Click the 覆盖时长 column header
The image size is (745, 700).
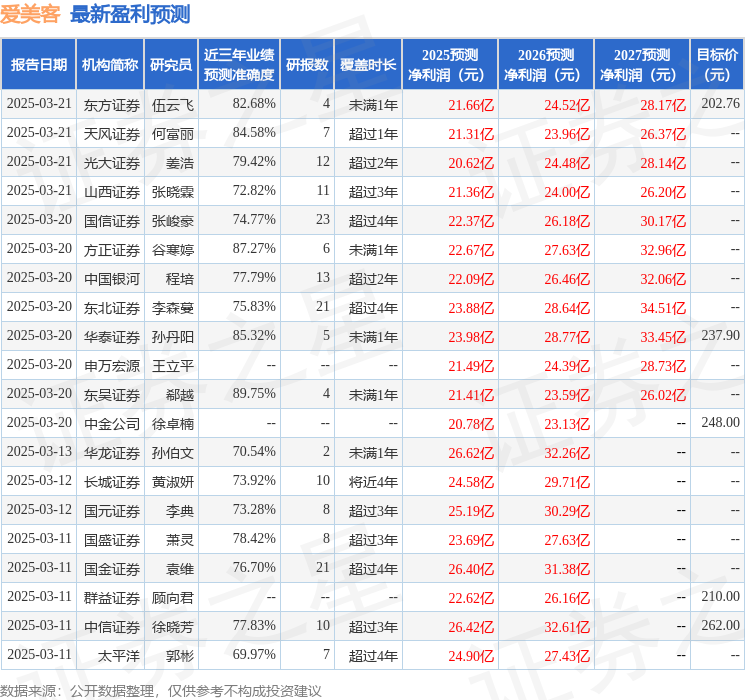pos(368,65)
